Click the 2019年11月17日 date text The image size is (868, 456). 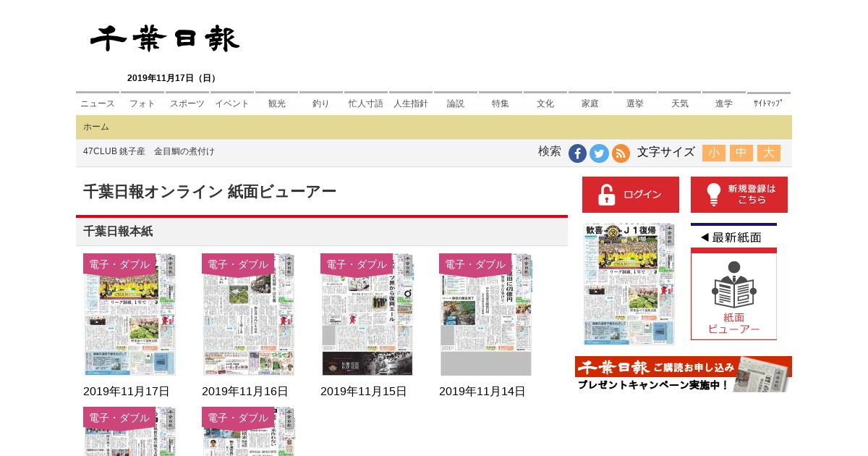click(x=127, y=392)
